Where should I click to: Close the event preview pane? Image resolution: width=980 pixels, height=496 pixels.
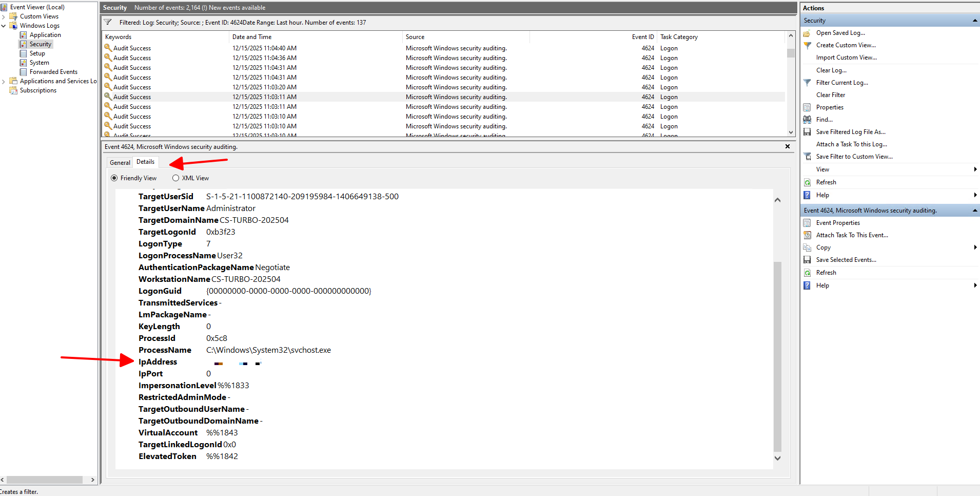click(788, 147)
